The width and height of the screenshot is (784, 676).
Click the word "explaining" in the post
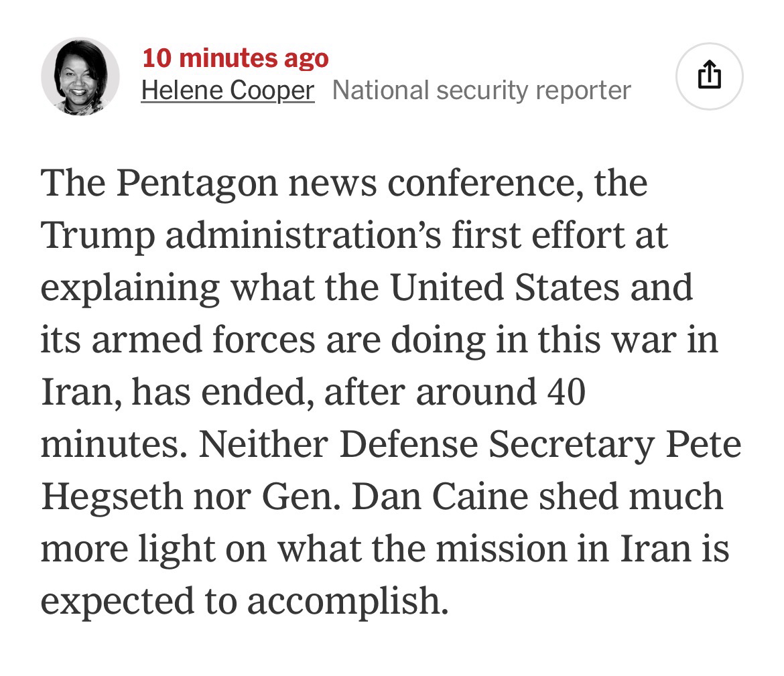[131, 288]
